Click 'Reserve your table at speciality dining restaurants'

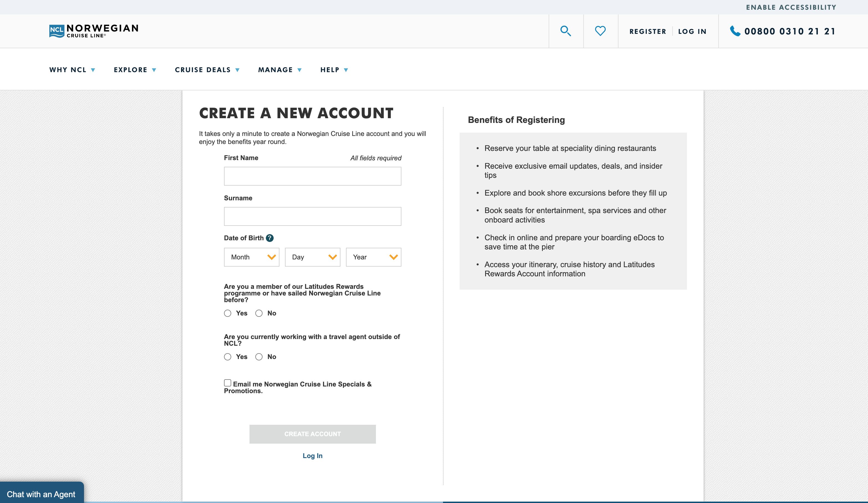tap(570, 148)
